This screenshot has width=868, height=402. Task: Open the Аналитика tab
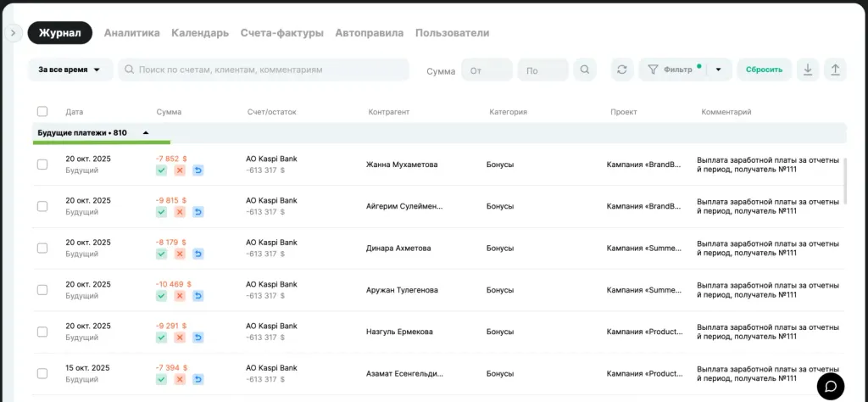(x=131, y=33)
